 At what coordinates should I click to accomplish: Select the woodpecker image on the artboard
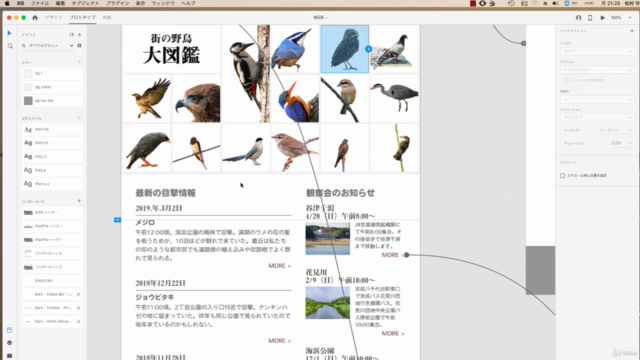click(246, 73)
